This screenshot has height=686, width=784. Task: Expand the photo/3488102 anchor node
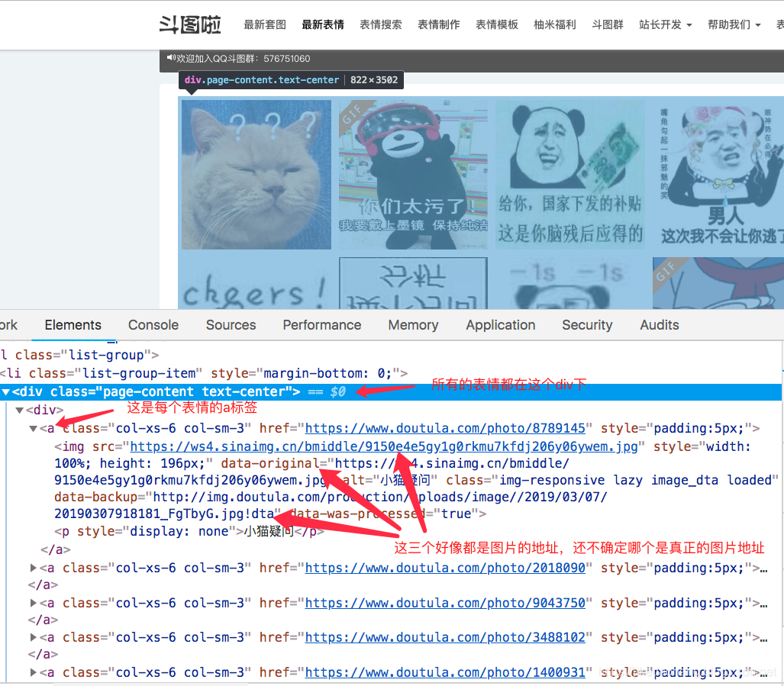point(34,637)
